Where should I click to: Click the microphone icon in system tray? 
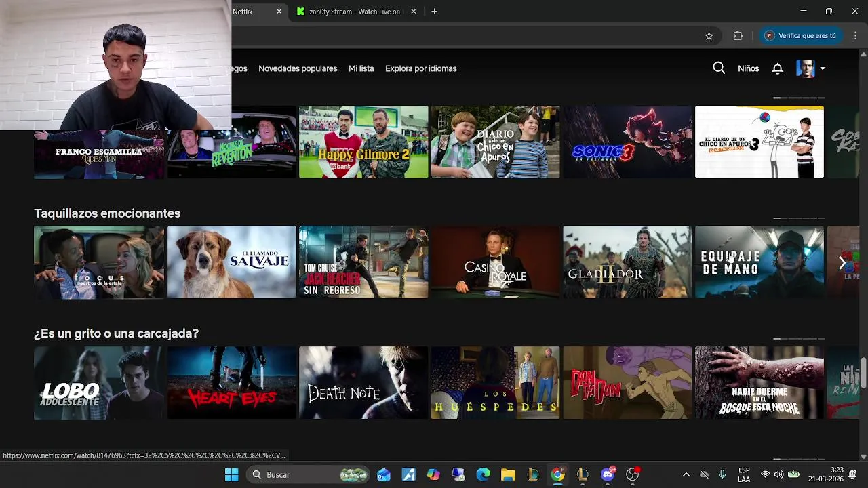coord(722,474)
